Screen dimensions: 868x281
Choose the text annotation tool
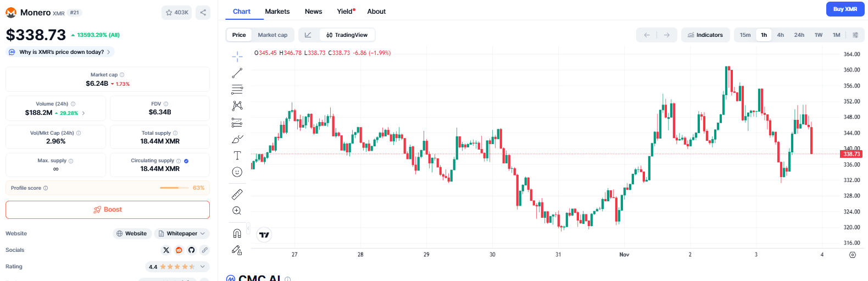237,156
